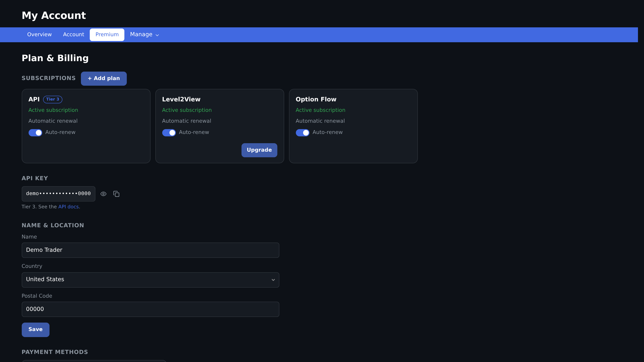This screenshot has width=644, height=362.
Task: Select the Premium tab
Action: 107,34
